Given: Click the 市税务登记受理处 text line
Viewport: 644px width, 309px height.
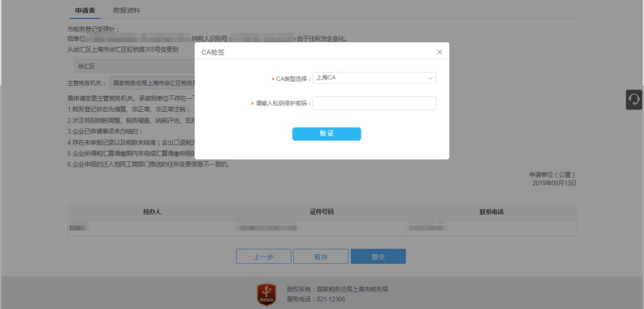Looking at the screenshot, I should pos(94,30).
